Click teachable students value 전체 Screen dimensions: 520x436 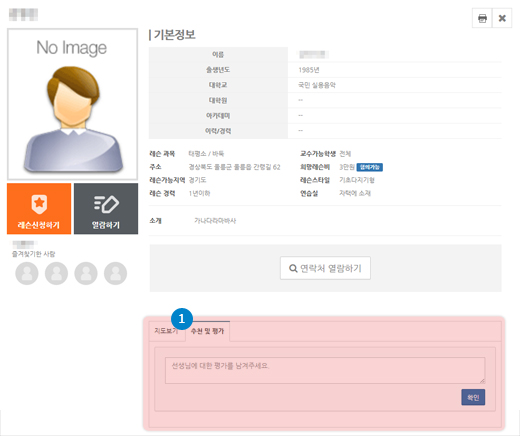pos(345,154)
